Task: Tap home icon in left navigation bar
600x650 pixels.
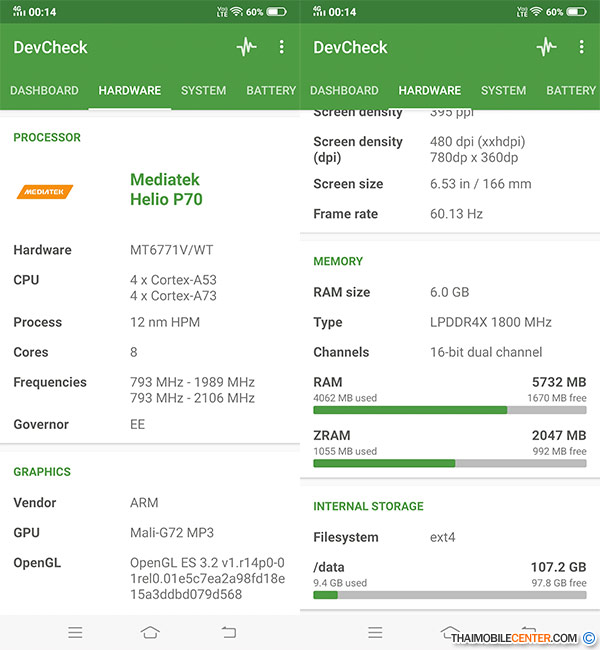Action: [150, 632]
